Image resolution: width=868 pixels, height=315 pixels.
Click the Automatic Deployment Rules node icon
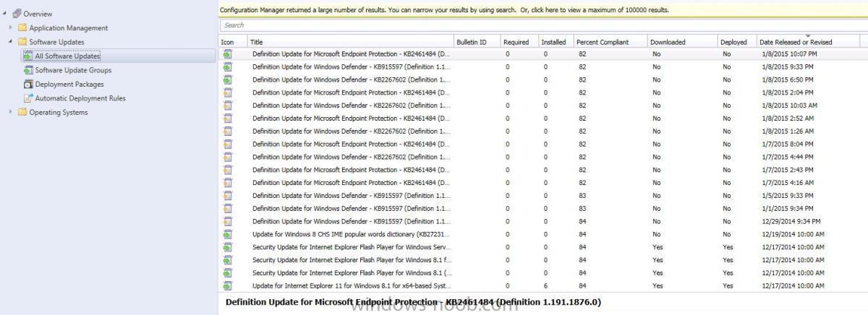point(28,98)
